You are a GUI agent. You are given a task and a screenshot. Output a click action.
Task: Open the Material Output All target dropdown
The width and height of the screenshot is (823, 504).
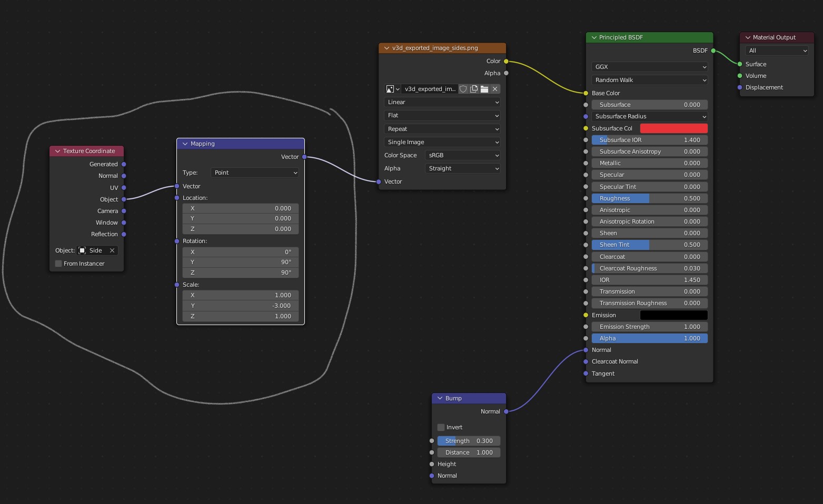point(777,51)
